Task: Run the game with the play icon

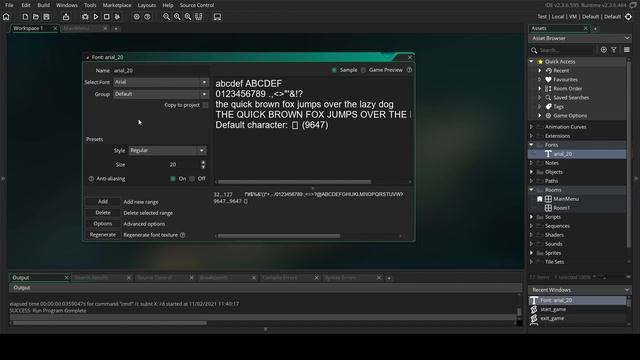Action: pos(96,17)
